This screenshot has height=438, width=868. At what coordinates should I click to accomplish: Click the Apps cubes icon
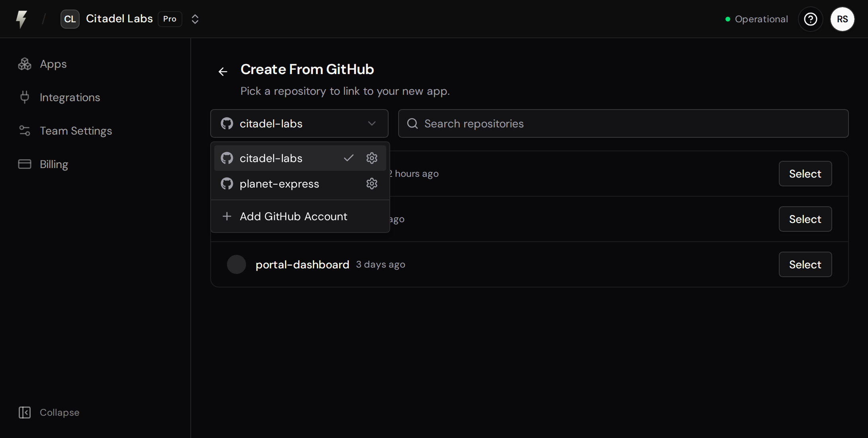[x=25, y=64]
